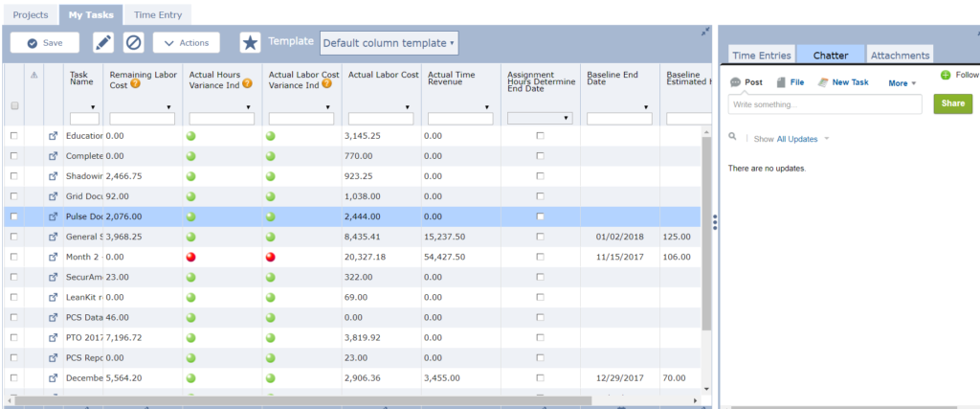Image resolution: width=980 pixels, height=409 pixels.
Task: Click the cancel circle-slash icon
Action: click(x=134, y=43)
